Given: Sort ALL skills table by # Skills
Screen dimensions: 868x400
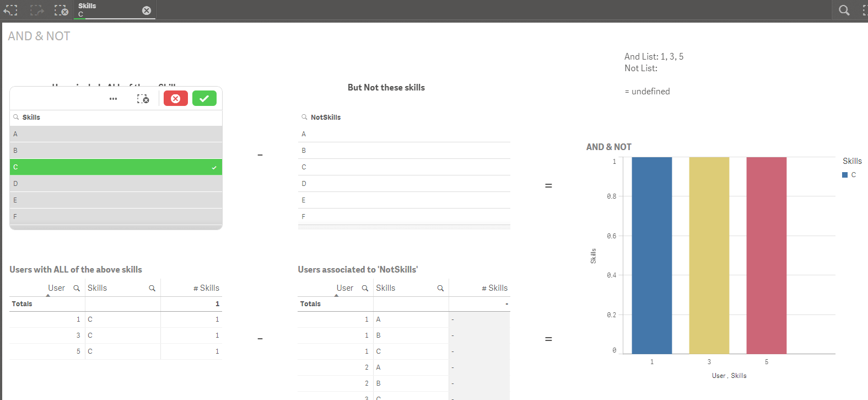Looking at the screenshot, I should [206, 288].
